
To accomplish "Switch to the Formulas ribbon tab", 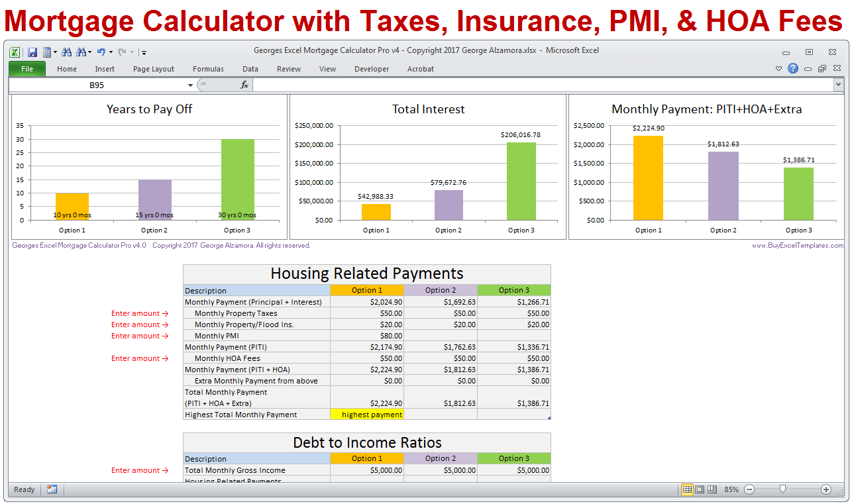I will pyautogui.click(x=208, y=69).
